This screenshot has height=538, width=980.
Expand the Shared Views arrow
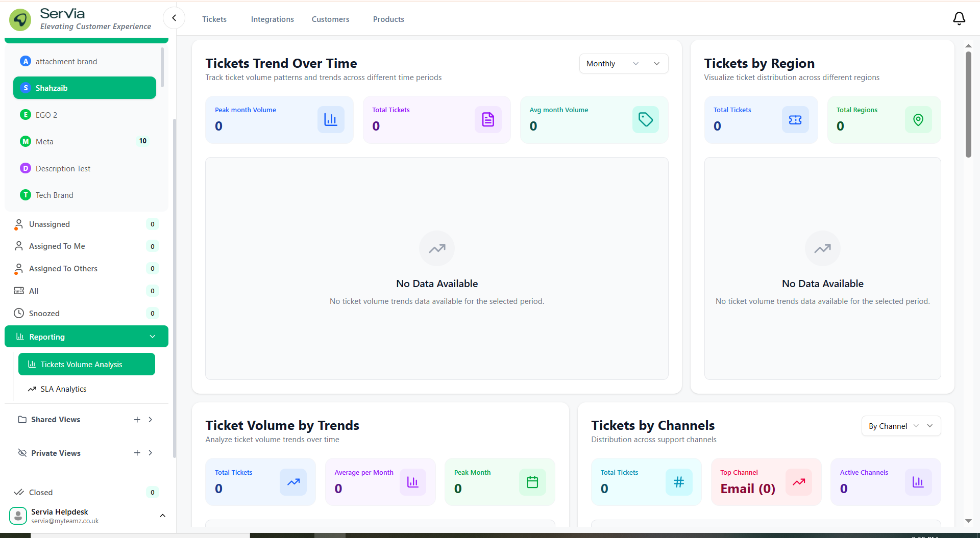coord(151,420)
